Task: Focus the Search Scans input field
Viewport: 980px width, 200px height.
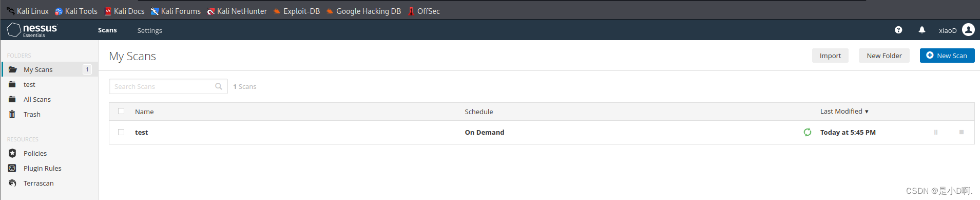Action: point(168,86)
